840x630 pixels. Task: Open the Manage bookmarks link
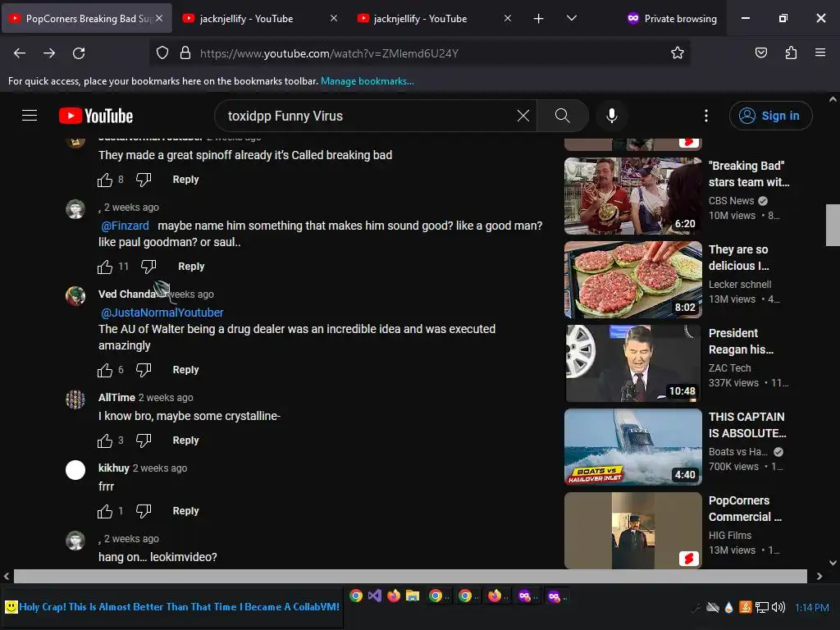point(367,81)
